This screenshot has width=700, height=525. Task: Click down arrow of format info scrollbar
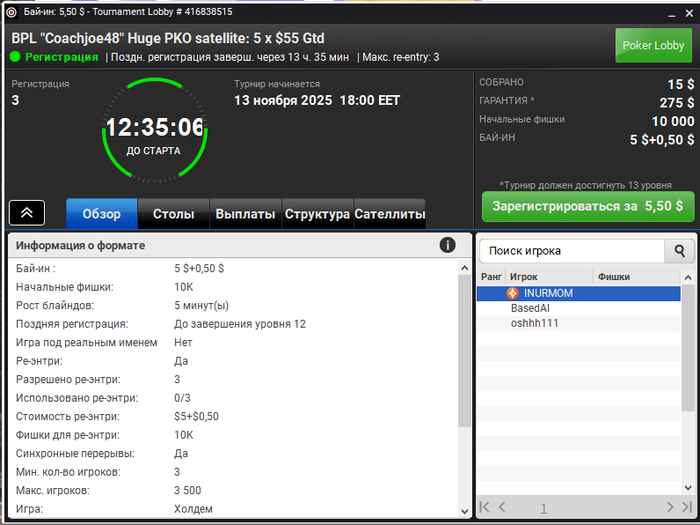point(464,511)
